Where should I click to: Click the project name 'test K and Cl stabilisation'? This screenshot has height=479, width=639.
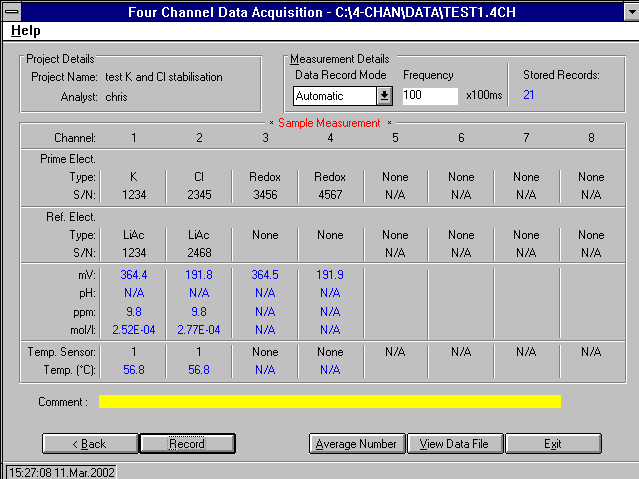pos(164,77)
